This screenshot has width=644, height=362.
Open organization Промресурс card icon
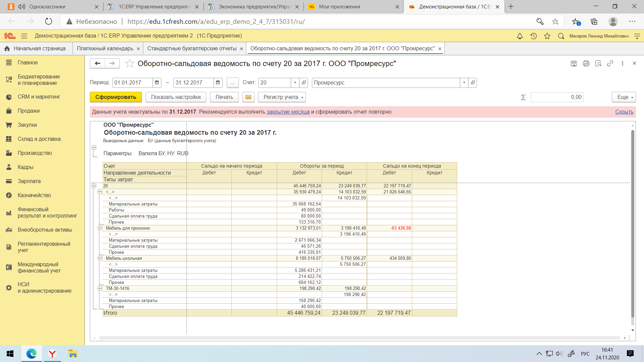tap(473, 82)
